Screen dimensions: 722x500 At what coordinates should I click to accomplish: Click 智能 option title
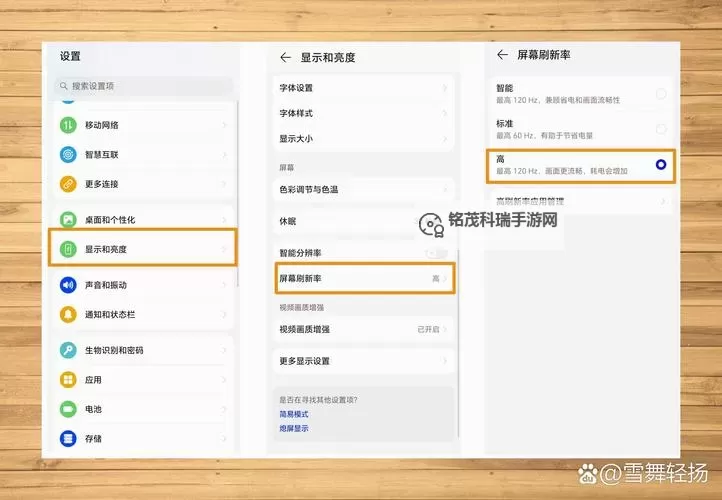[x=504, y=88]
